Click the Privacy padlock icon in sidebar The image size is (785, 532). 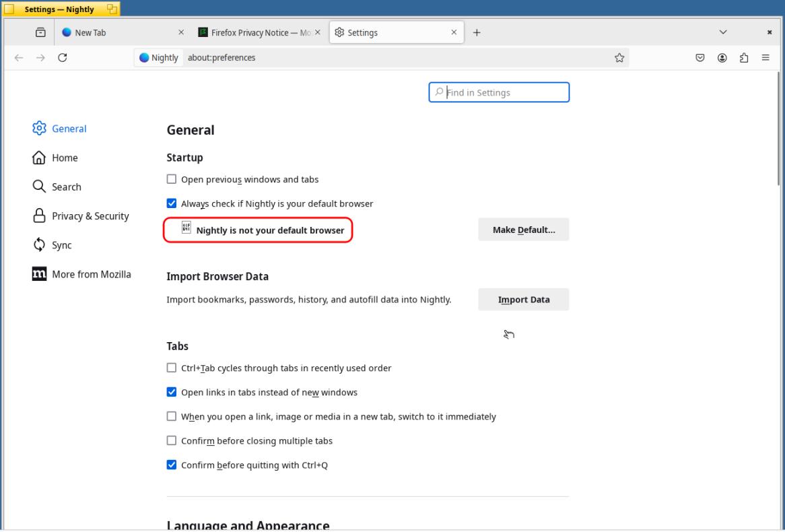(39, 215)
